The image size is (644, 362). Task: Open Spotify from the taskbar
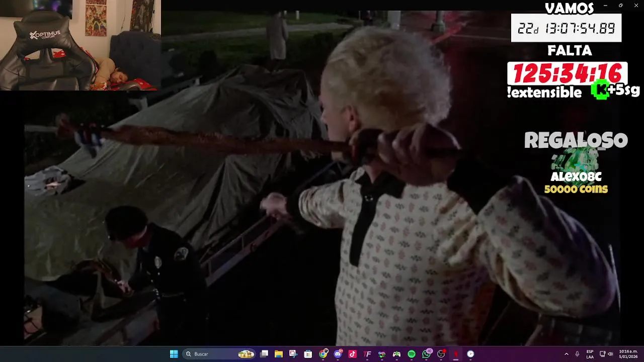[412, 354]
